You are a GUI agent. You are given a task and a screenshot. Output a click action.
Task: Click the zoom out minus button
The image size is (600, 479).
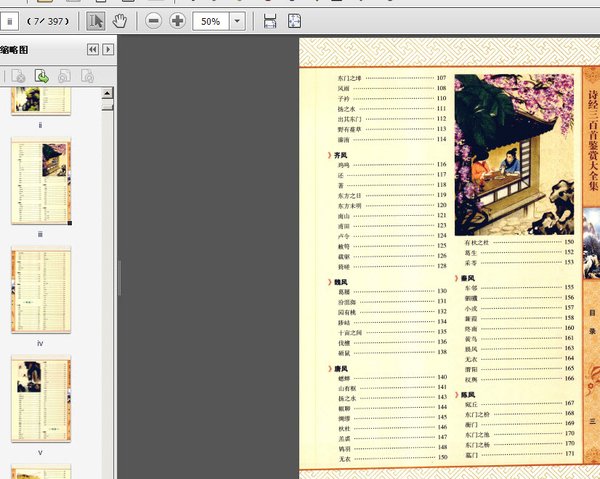pos(154,21)
